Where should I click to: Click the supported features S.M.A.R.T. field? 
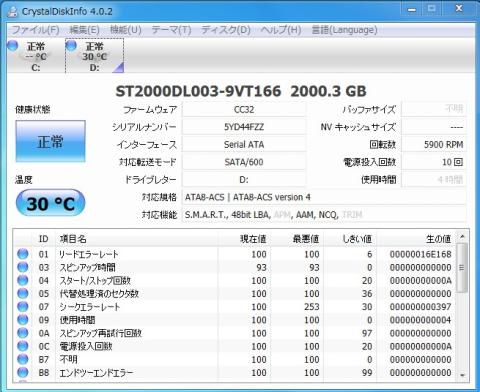324,215
